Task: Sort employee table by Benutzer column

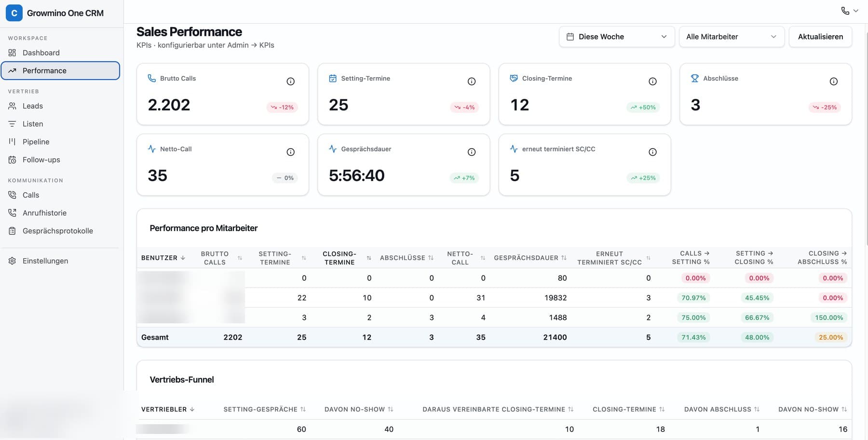Action: pos(163,258)
